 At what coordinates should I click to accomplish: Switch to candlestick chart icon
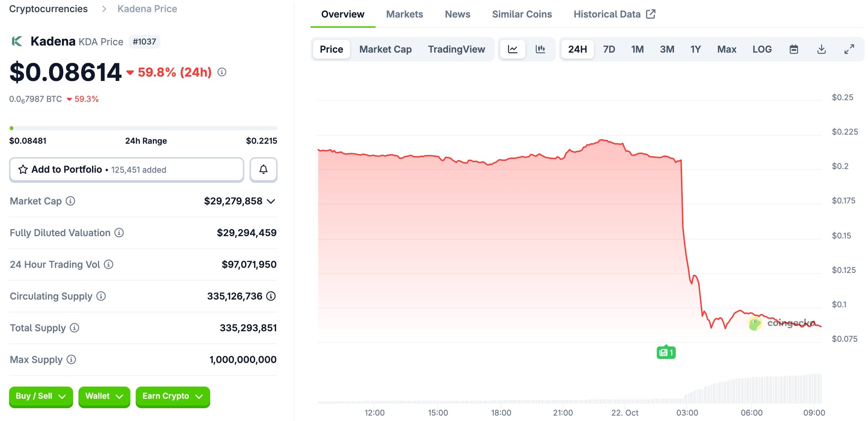(x=540, y=49)
